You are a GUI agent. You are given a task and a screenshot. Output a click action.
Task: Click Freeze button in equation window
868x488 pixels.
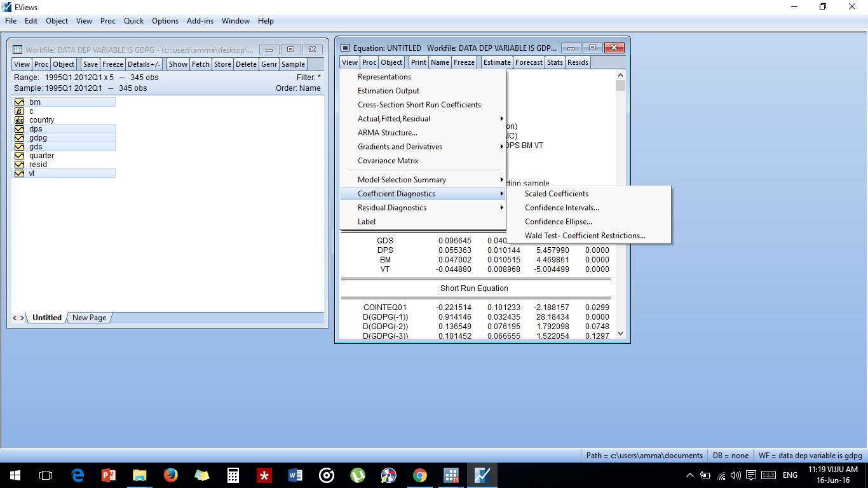464,62
